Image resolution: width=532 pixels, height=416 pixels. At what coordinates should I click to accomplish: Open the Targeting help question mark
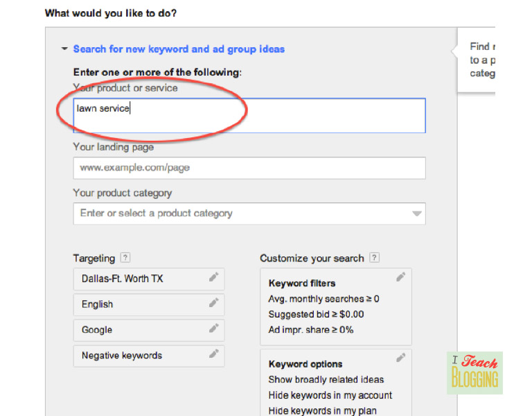(125, 258)
